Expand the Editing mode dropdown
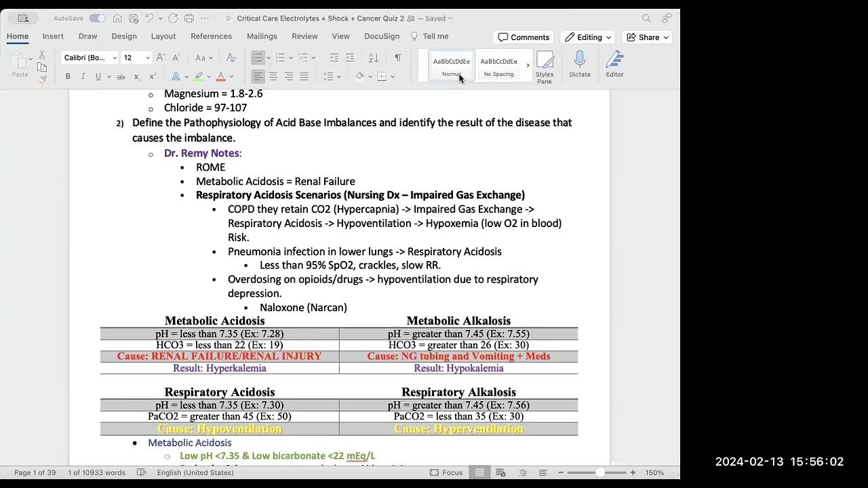Image resolution: width=868 pixels, height=488 pixels. pos(588,37)
